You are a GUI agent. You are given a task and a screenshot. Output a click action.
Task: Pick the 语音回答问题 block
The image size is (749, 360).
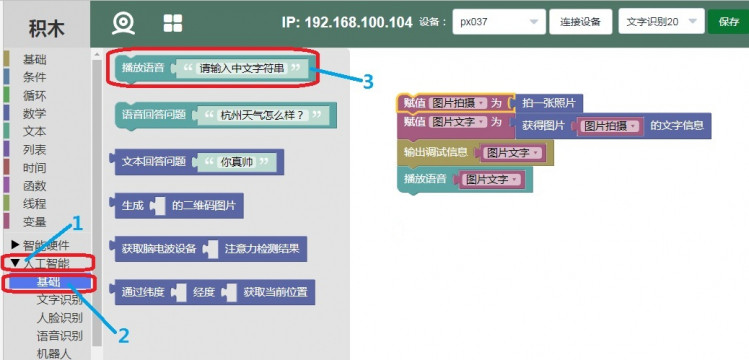(x=153, y=115)
